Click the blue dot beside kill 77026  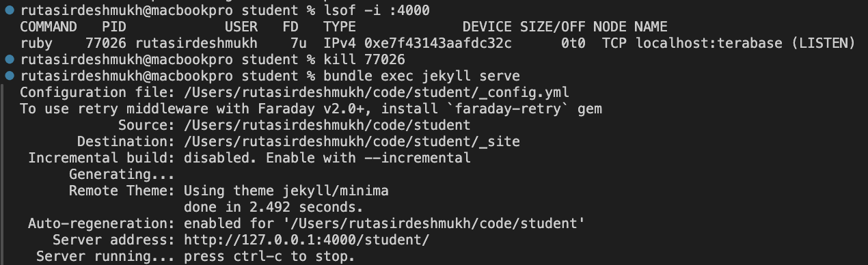[8, 59]
